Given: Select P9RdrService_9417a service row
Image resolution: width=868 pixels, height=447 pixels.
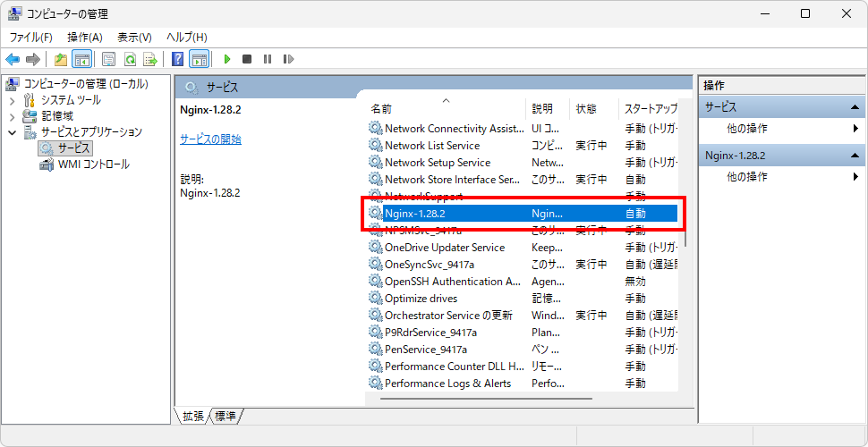Looking at the screenshot, I should 523,333.
